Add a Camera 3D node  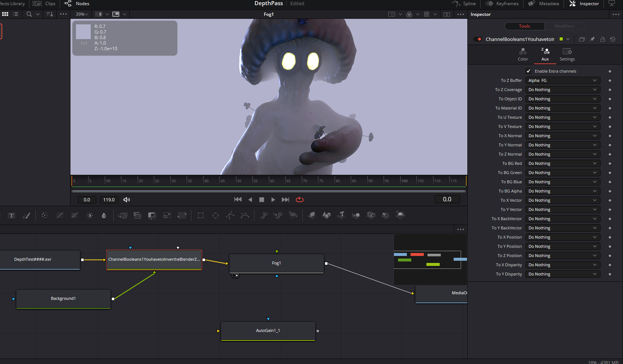pyautogui.click(x=371, y=215)
